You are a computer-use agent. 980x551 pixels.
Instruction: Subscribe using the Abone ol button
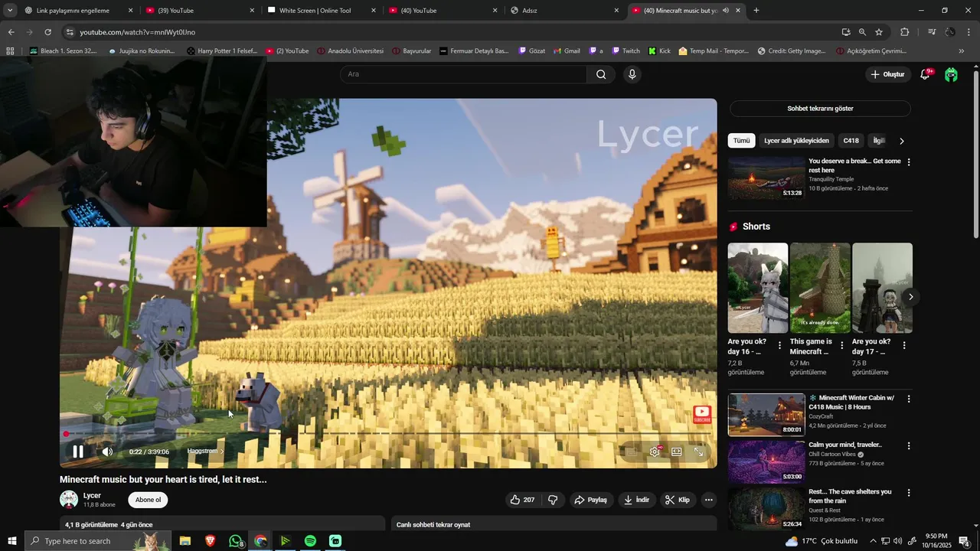pyautogui.click(x=148, y=500)
